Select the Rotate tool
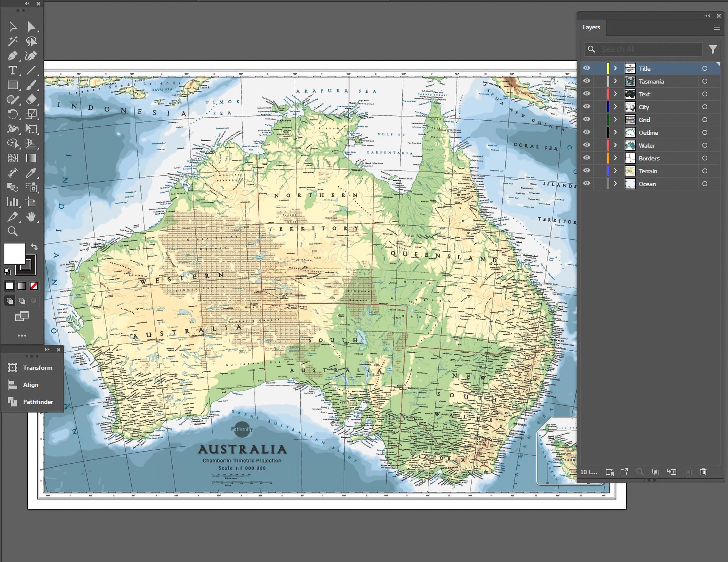Viewport: 728px width, 562px height. click(x=13, y=114)
